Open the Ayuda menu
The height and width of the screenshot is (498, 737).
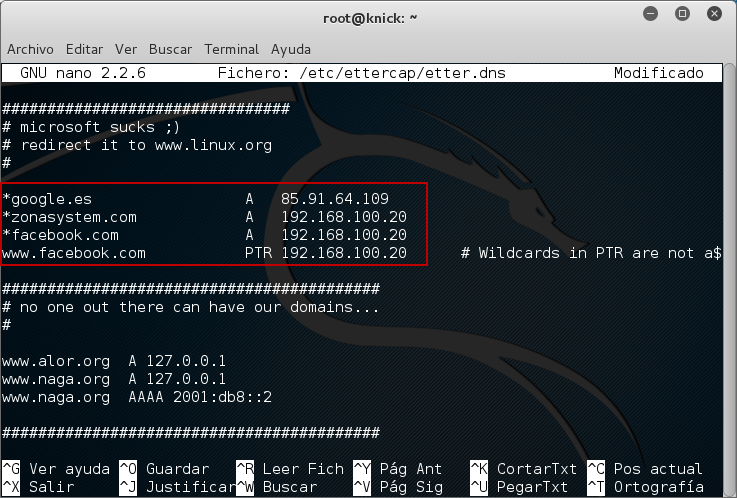[290, 49]
